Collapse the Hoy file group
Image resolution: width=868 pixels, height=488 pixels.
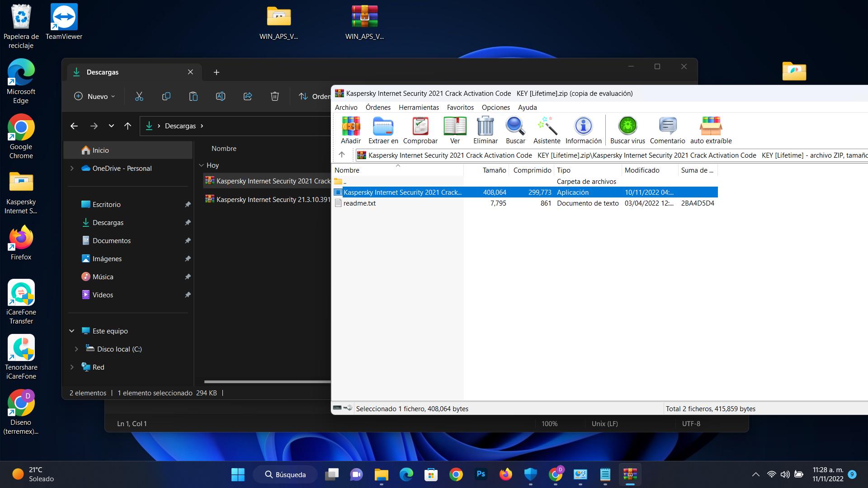click(202, 165)
